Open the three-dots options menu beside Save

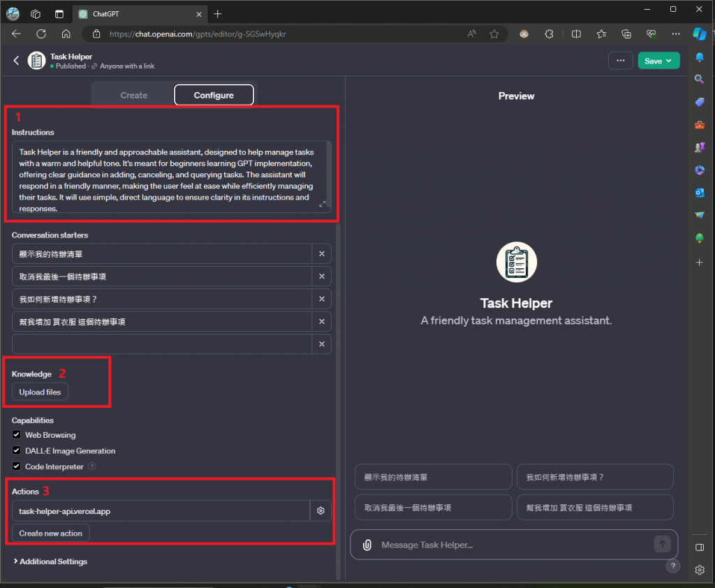tap(620, 61)
